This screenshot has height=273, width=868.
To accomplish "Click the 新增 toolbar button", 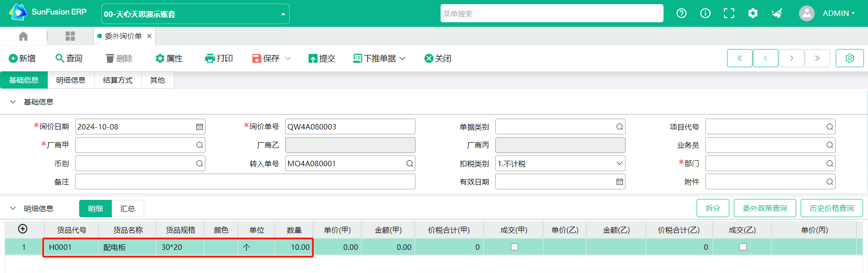I will [22, 58].
